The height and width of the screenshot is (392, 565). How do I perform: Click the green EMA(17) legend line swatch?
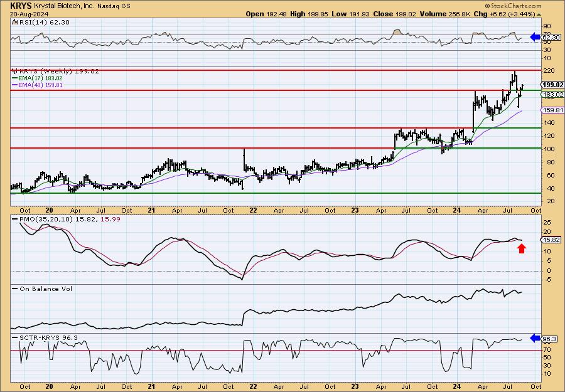[x=14, y=78]
